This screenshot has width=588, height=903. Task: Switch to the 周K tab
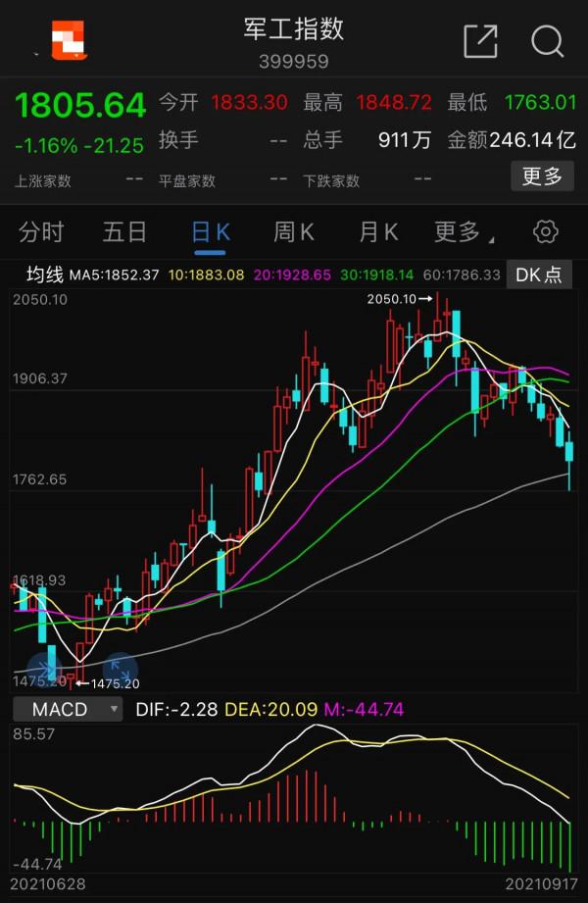tap(293, 231)
